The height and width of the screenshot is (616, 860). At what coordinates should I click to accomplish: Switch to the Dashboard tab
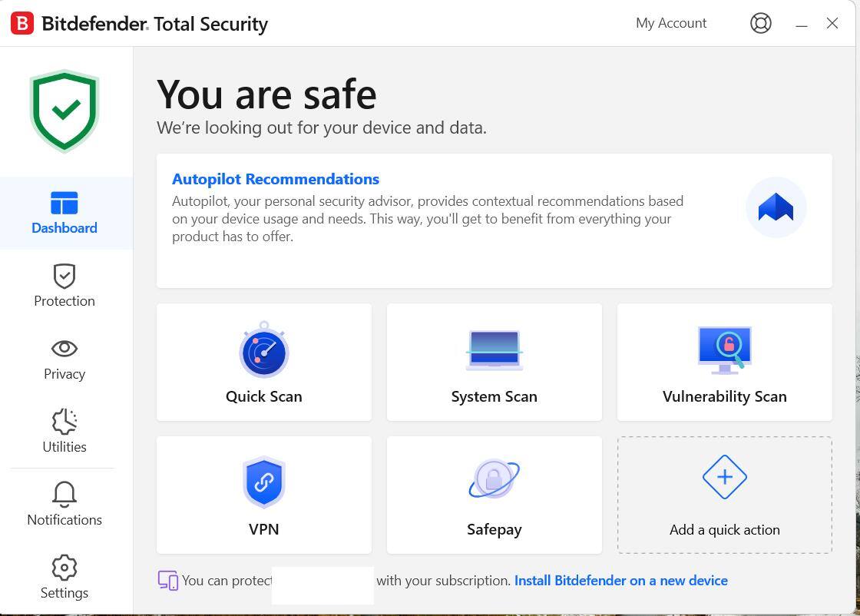click(64, 213)
